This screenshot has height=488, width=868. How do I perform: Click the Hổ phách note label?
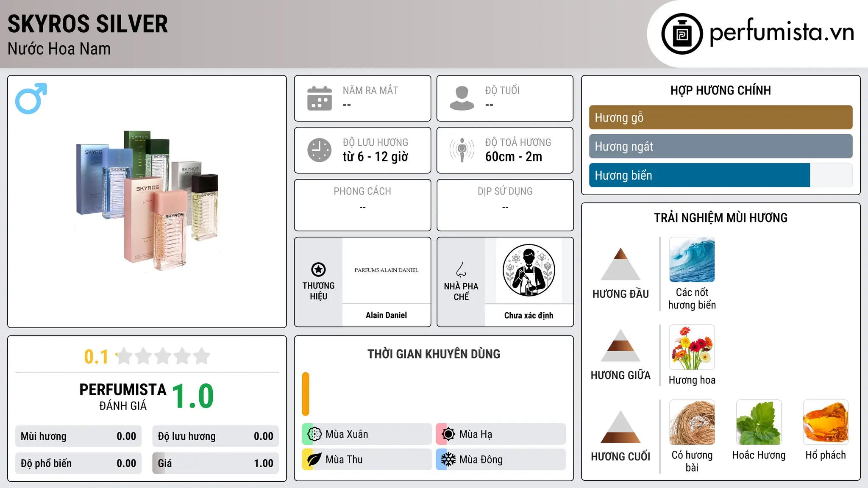[x=826, y=455]
